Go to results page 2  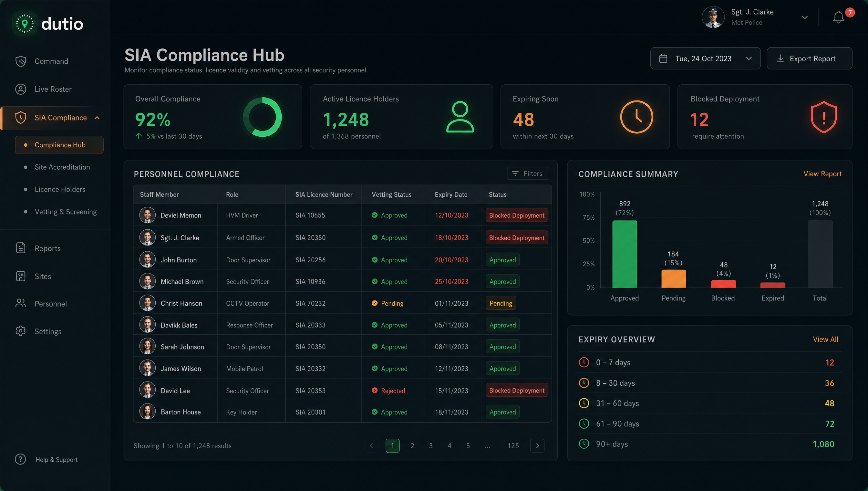[412, 446]
